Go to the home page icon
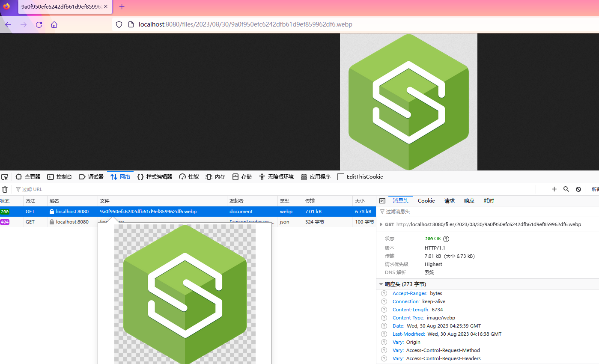 tap(54, 24)
